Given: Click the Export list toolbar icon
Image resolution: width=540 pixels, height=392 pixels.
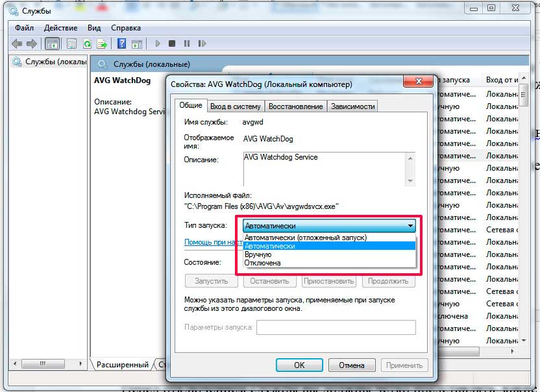Looking at the screenshot, I should [x=102, y=44].
